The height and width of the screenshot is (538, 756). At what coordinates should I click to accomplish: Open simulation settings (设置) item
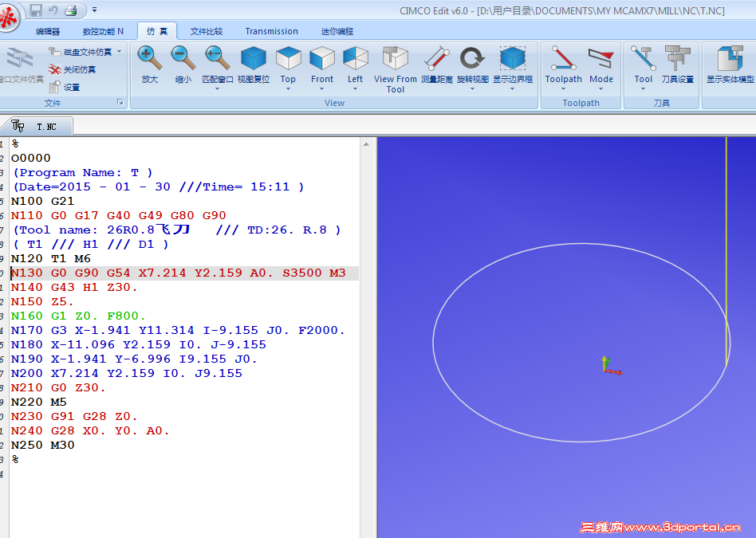pyautogui.click(x=65, y=87)
